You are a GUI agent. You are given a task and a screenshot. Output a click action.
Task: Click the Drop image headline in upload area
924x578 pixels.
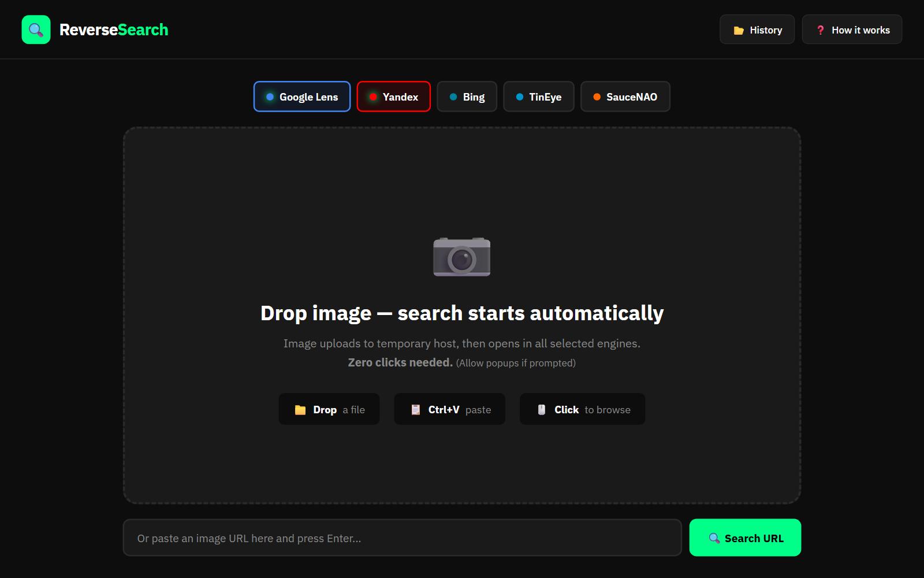[461, 313]
